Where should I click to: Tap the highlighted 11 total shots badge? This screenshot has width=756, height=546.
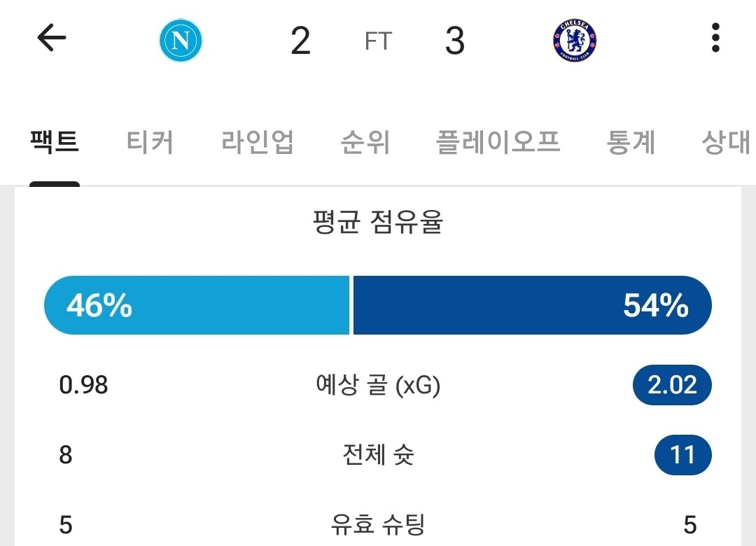[x=682, y=455]
